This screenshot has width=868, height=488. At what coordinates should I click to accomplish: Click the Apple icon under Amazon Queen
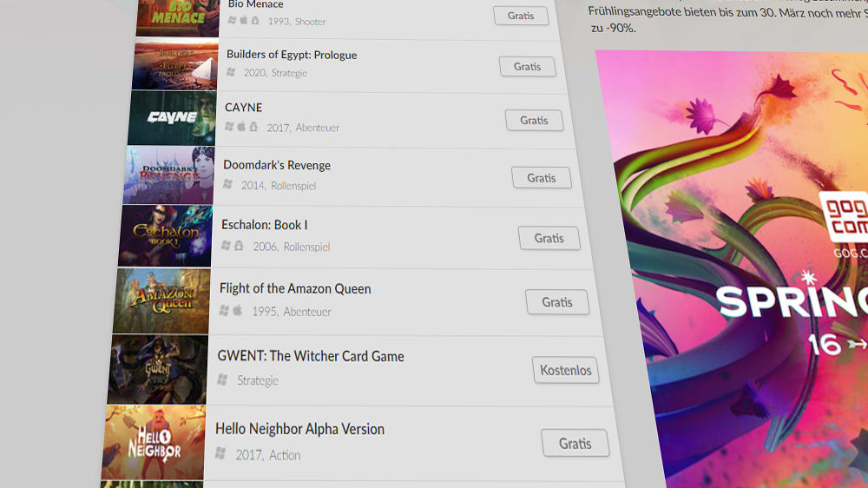(x=238, y=310)
